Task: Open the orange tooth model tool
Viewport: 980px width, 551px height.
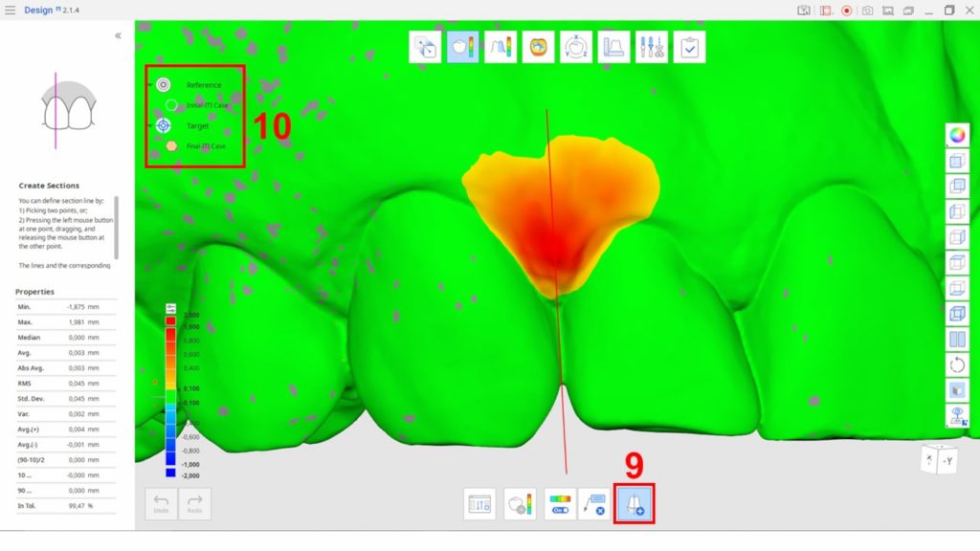Action: coord(538,47)
